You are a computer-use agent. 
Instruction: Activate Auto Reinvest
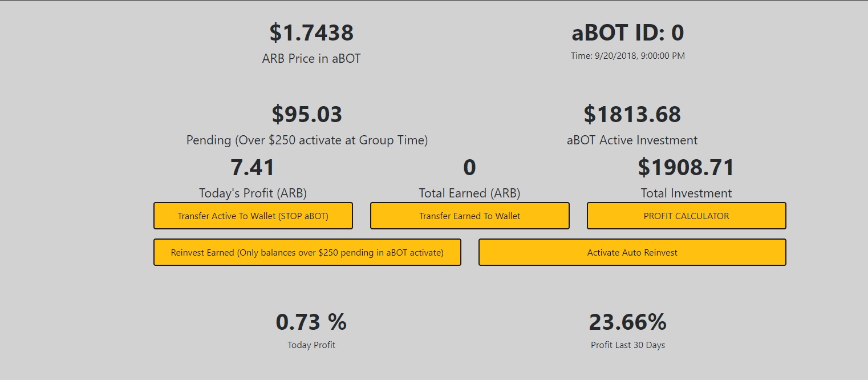(x=632, y=252)
